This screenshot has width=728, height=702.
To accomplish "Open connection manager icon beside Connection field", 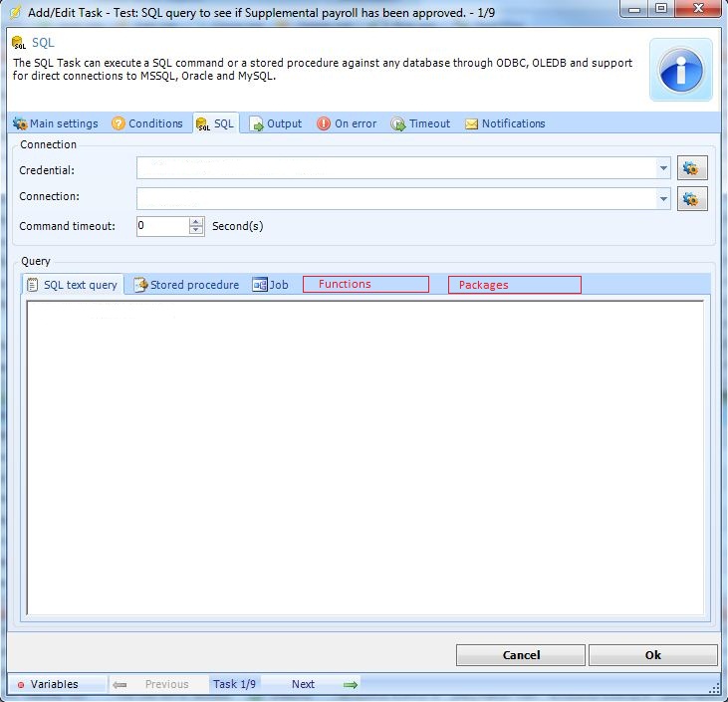I will (692, 198).
